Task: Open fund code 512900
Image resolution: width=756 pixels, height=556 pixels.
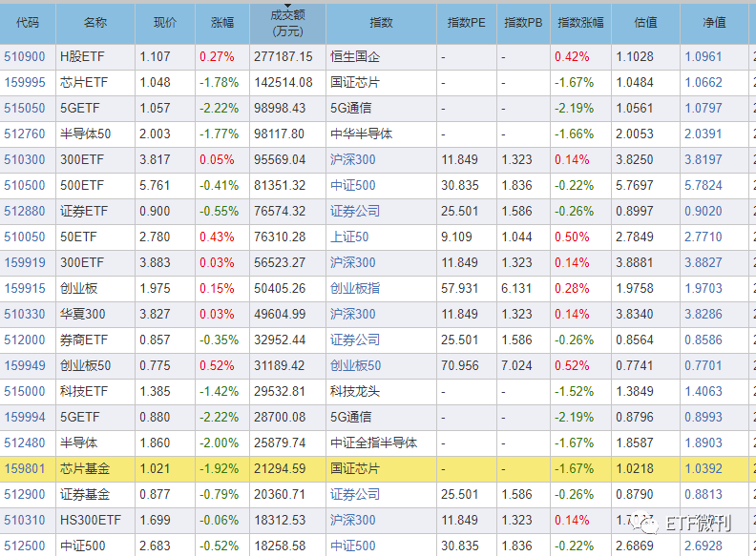Action: (25, 494)
